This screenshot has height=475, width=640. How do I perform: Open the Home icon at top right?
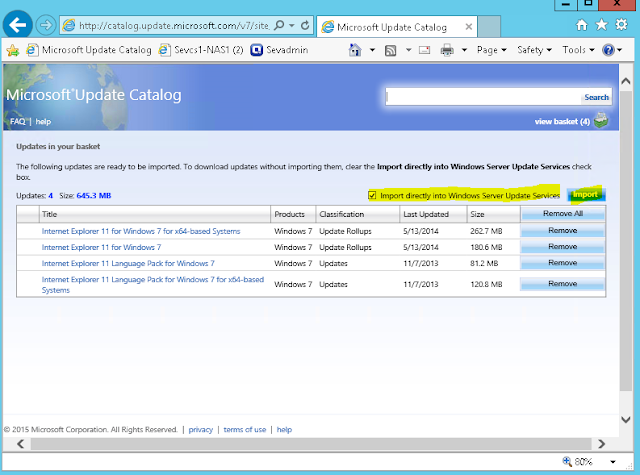click(582, 25)
